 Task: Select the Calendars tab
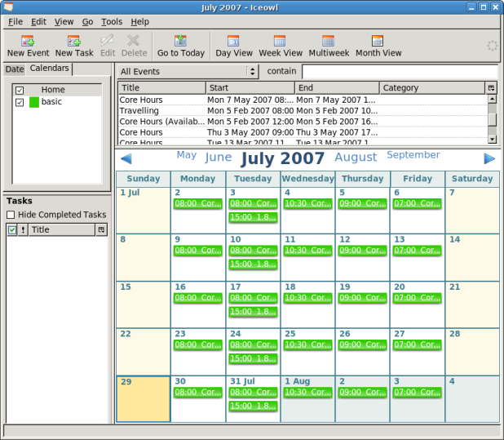[x=49, y=69]
